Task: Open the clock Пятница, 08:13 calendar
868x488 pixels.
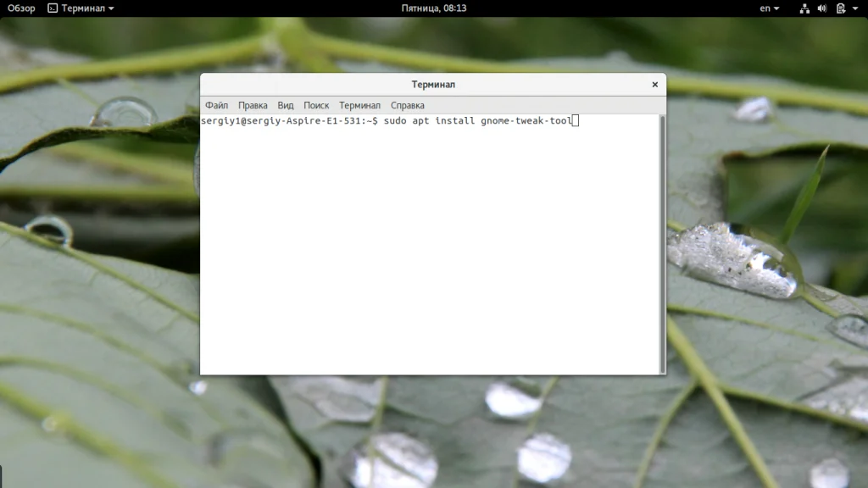Action: pos(433,8)
